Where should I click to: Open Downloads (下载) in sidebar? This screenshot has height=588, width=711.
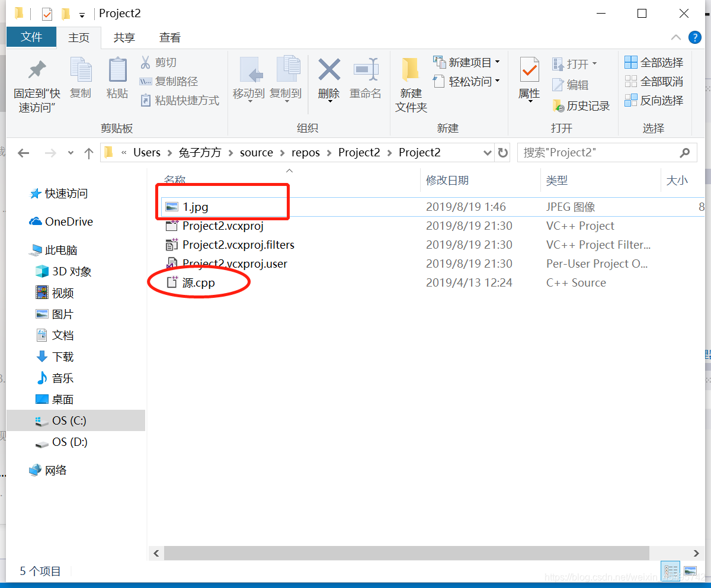tap(55, 357)
